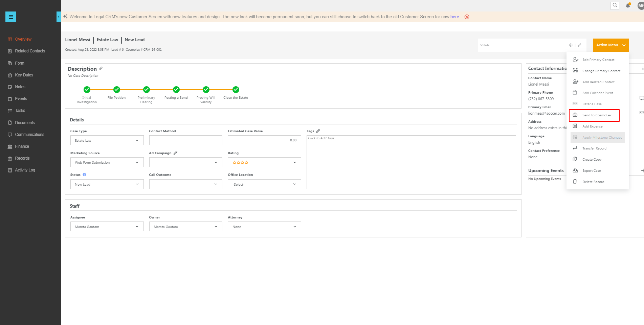Screen dimensions: 644x325
Task: Choose Transfer Record from action menu
Action: click(594, 148)
